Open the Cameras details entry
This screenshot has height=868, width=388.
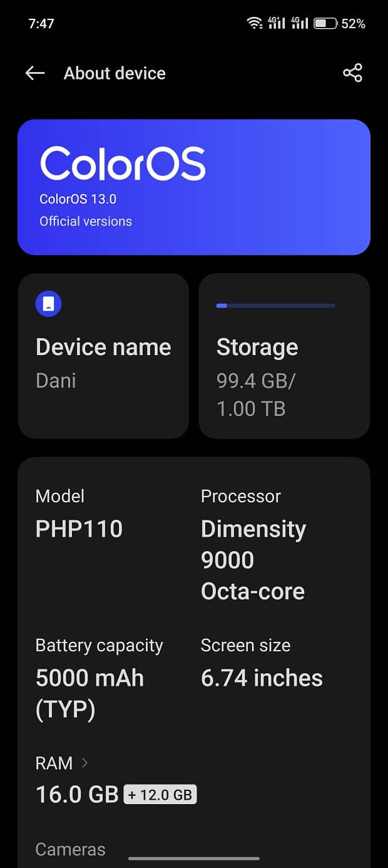(x=70, y=849)
